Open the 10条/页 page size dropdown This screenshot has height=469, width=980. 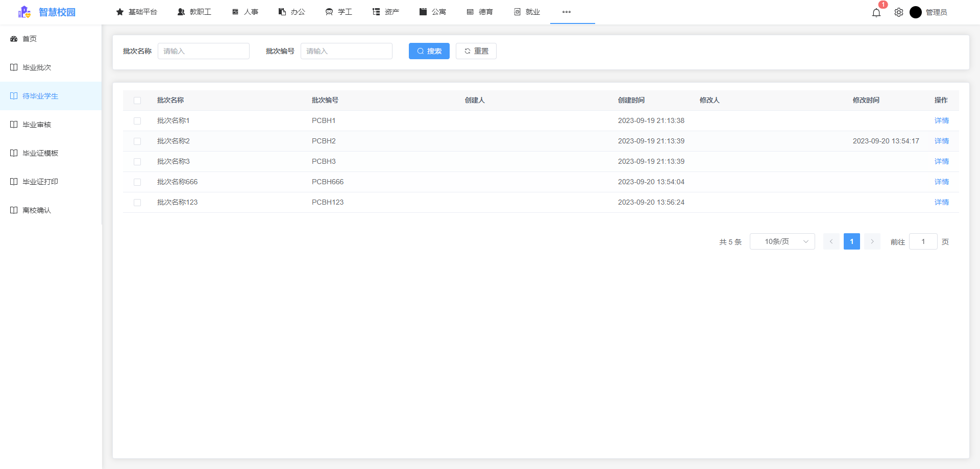tap(782, 241)
